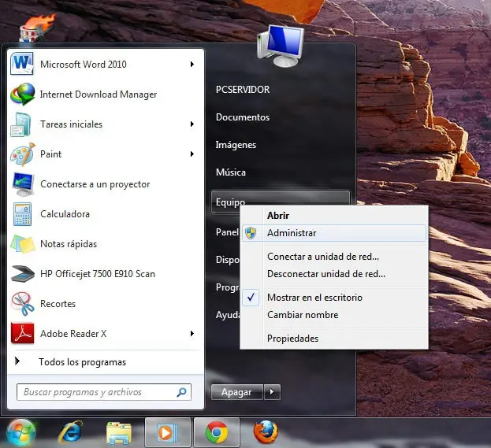This screenshot has height=448, width=491.
Task: Open the Documentos link
Action: tap(243, 117)
